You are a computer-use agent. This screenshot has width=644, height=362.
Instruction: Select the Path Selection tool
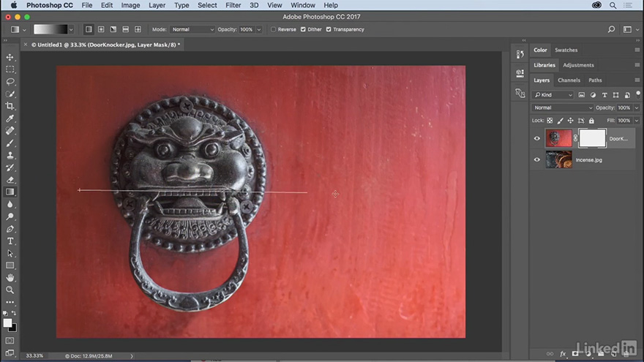10,254
